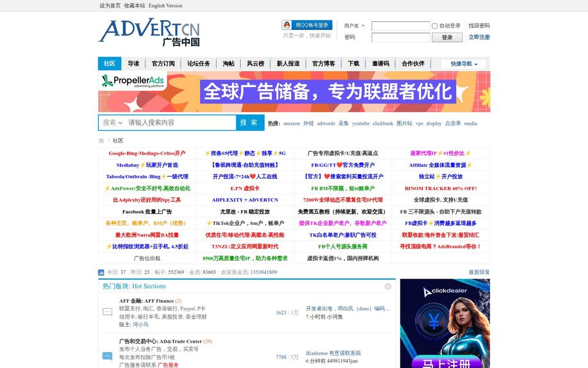
Task: Open the T3NZU 定义应用网盟新时代 link
Action: pyautogui.click(x=245, y=246)
